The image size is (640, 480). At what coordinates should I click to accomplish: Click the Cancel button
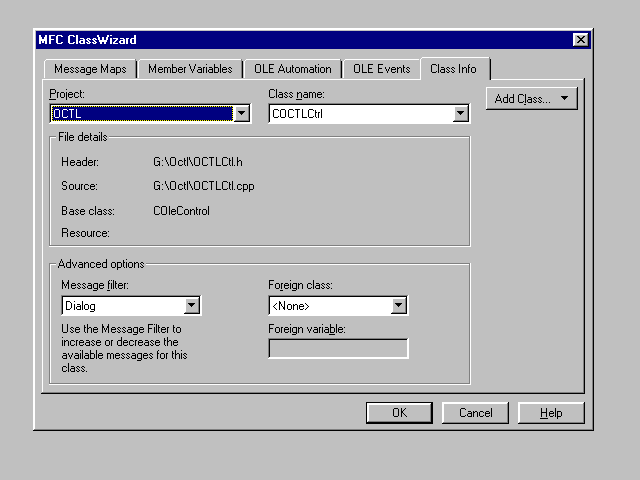476,413
